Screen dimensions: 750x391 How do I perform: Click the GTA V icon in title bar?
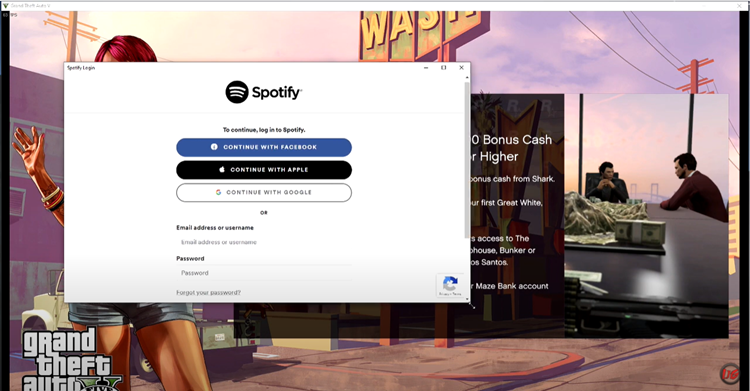click(x=6, y=5)
